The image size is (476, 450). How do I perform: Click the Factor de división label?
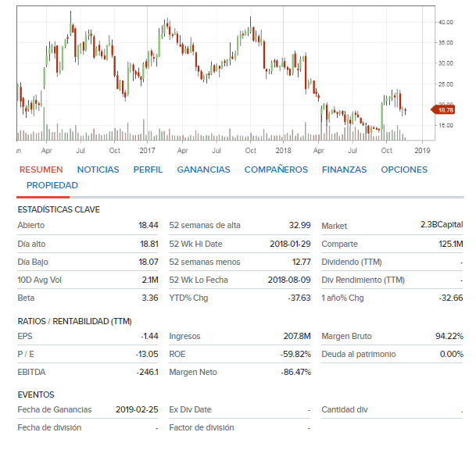[x=202, y=427]
